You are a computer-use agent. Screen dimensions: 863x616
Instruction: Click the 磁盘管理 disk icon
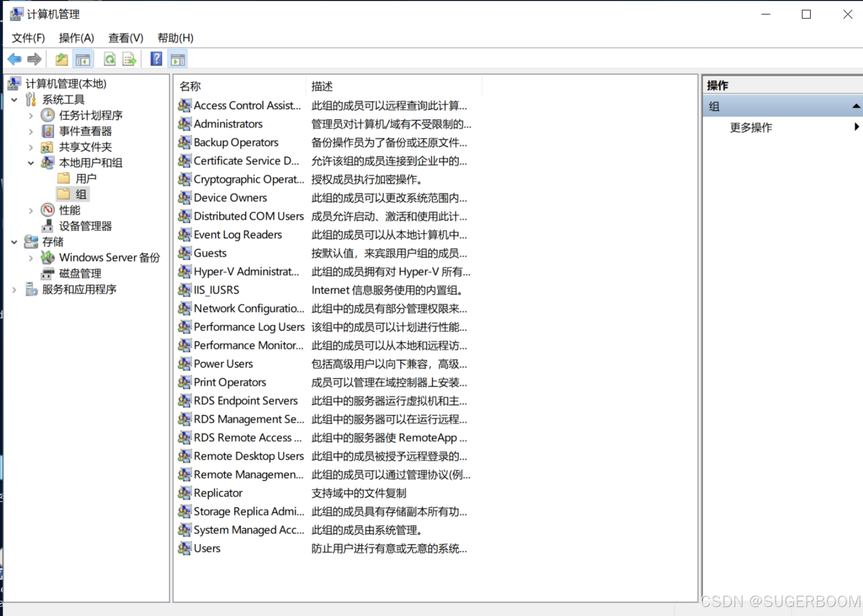[48, 274]
